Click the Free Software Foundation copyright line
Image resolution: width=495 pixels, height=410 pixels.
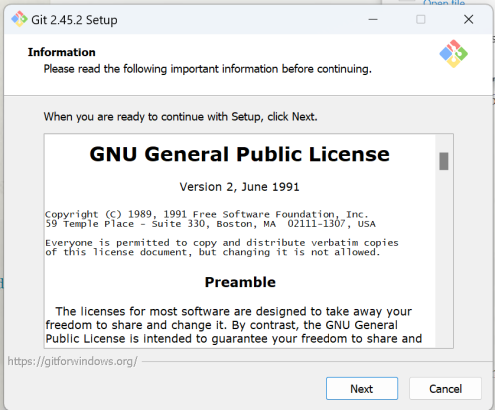pyautogui.click(x=207, y=214)
